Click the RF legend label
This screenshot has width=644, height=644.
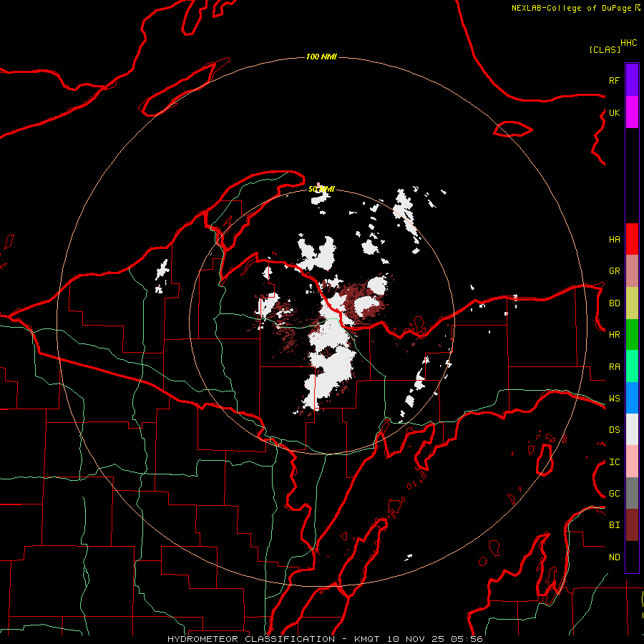click(614, 80)
